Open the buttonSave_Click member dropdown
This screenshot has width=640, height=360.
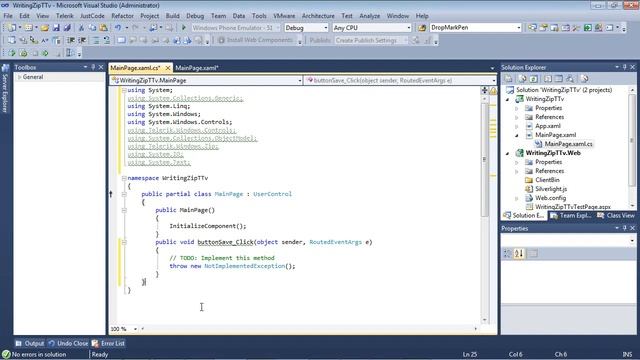coord(493,80)
